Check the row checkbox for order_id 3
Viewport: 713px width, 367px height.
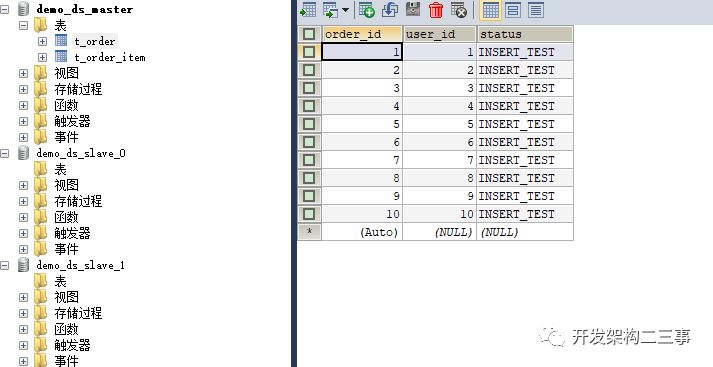[309, 88]
